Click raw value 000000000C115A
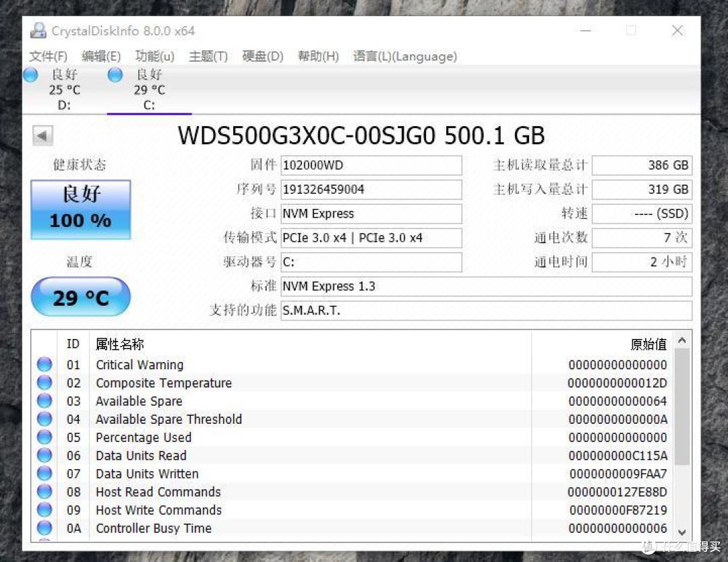 coord(618,456)
